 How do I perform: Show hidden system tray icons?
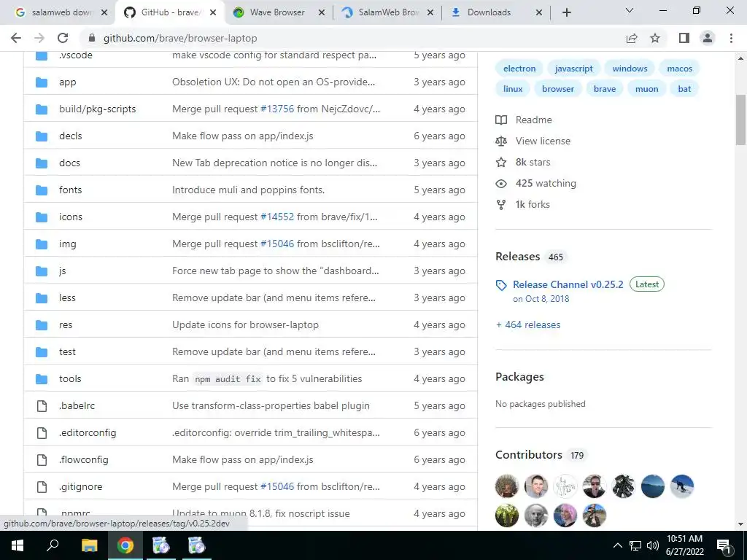(x=617, y=545)
